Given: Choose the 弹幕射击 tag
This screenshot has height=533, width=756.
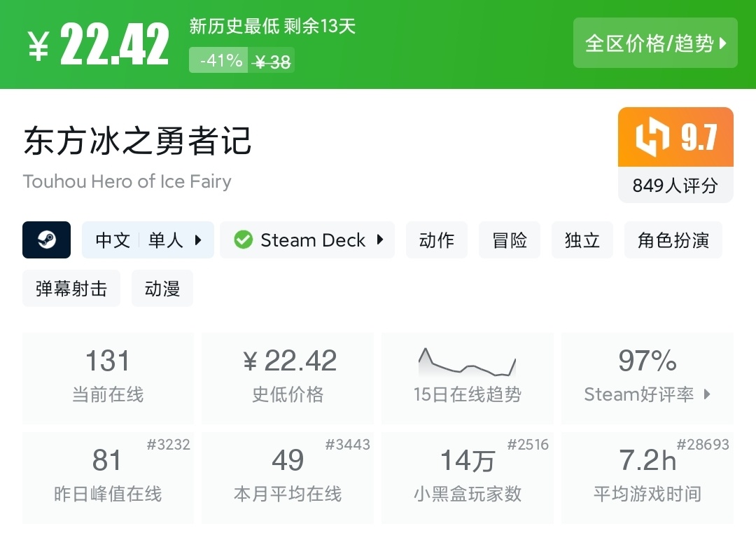Looking at the screenshot, I should tap(71, 289).
